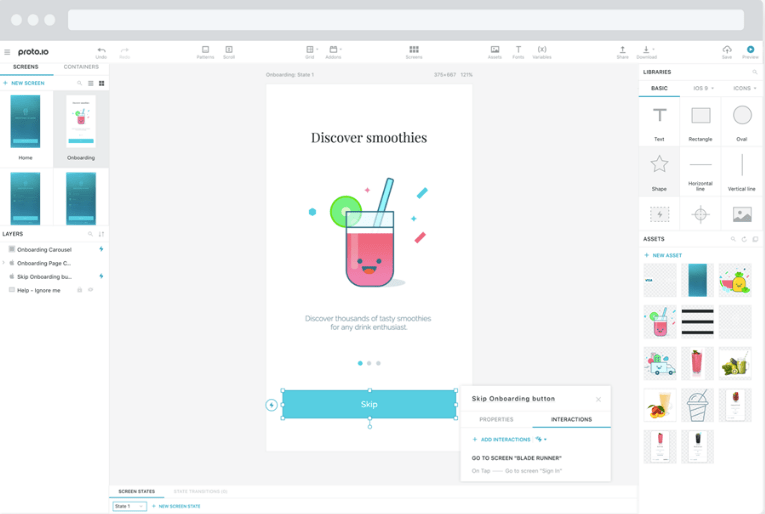Switch screens panel to list view
765x514 pixels.
(91, 83)
